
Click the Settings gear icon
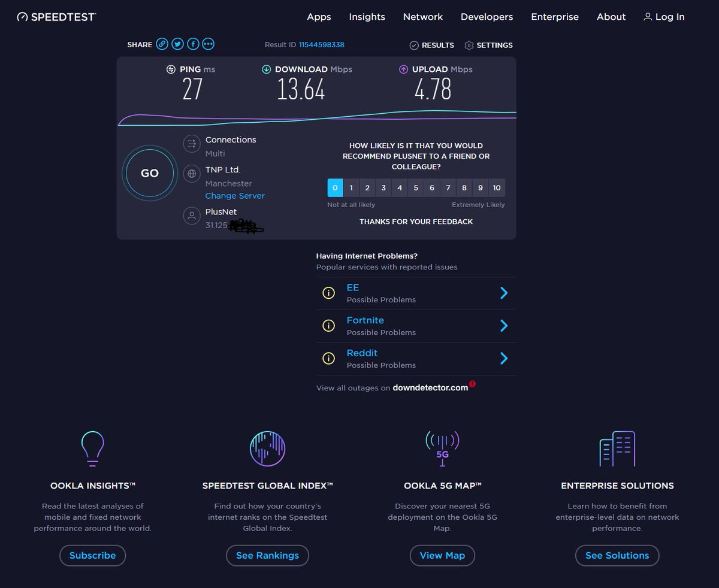click(469, 46)
